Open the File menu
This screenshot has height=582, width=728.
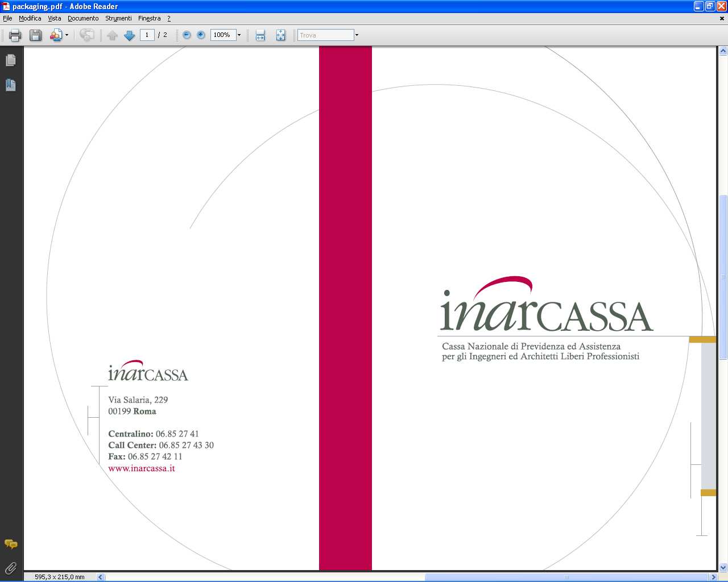(x=7, y=18)
